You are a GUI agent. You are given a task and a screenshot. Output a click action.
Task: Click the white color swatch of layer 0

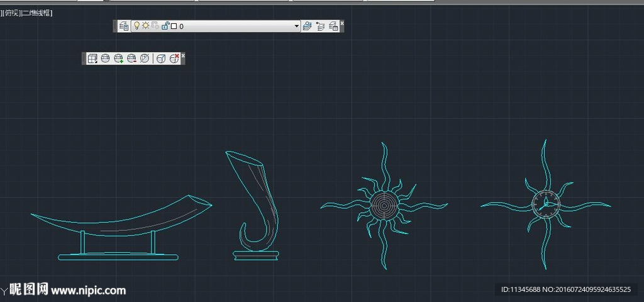pos(174,26)
